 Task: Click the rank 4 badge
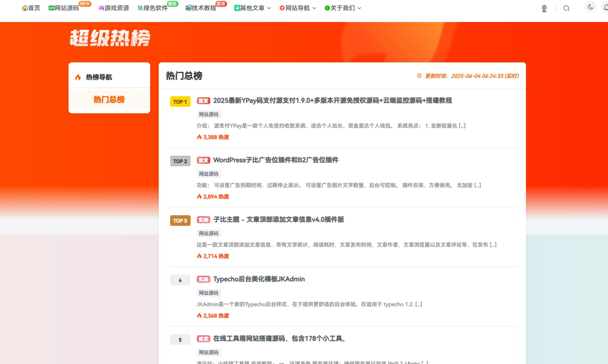tap(180, 280)
